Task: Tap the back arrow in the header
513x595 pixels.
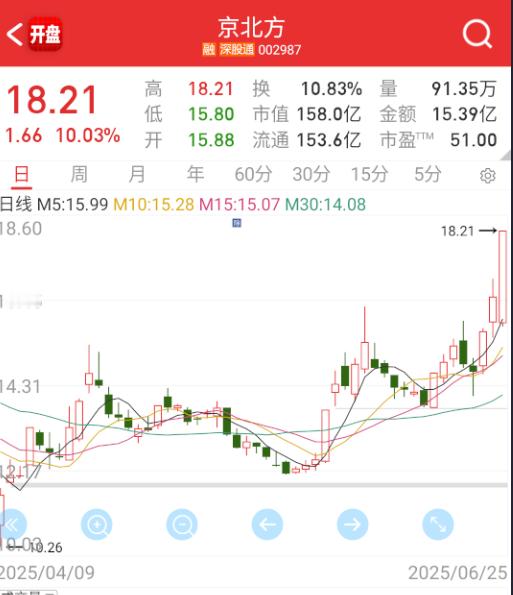Action: click(14, 34)
